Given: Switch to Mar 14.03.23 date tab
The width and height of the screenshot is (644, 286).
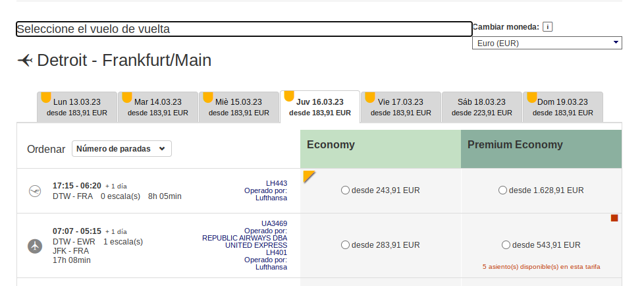Looking at the screenshot, I should [158, 107].
